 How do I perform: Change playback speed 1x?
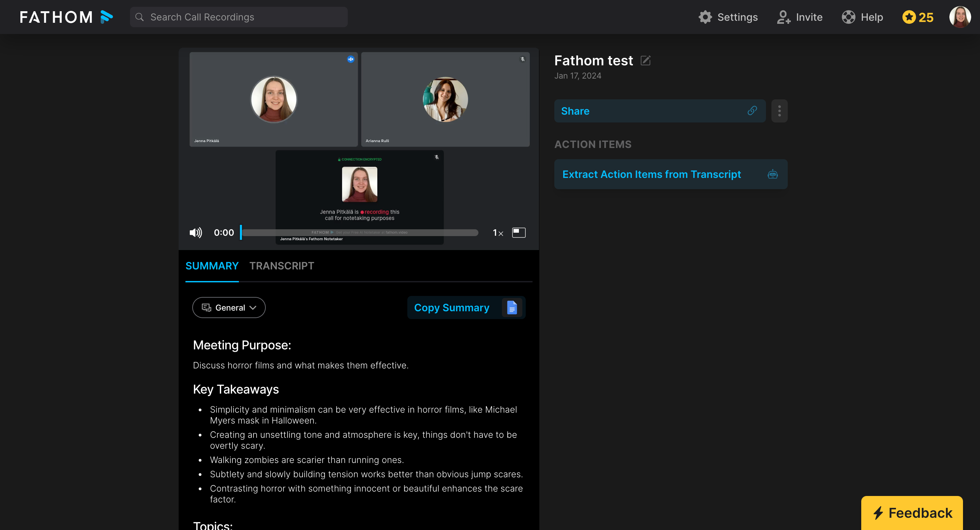497,233
